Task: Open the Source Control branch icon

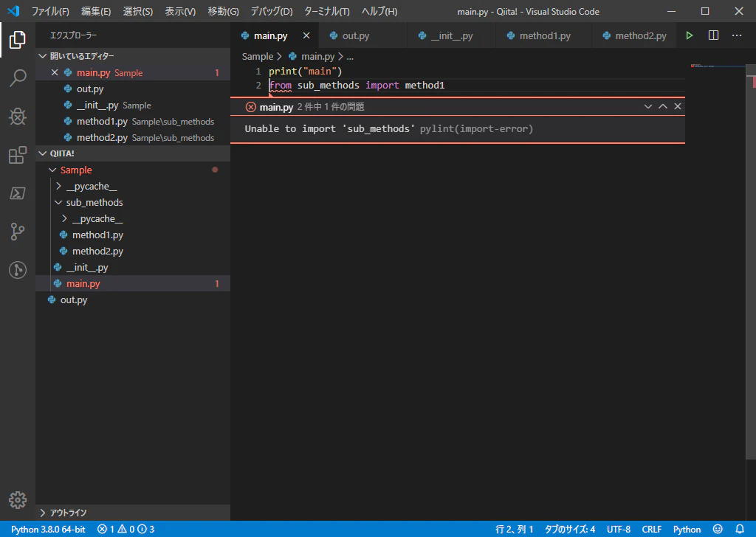Action: click(18, 231)
